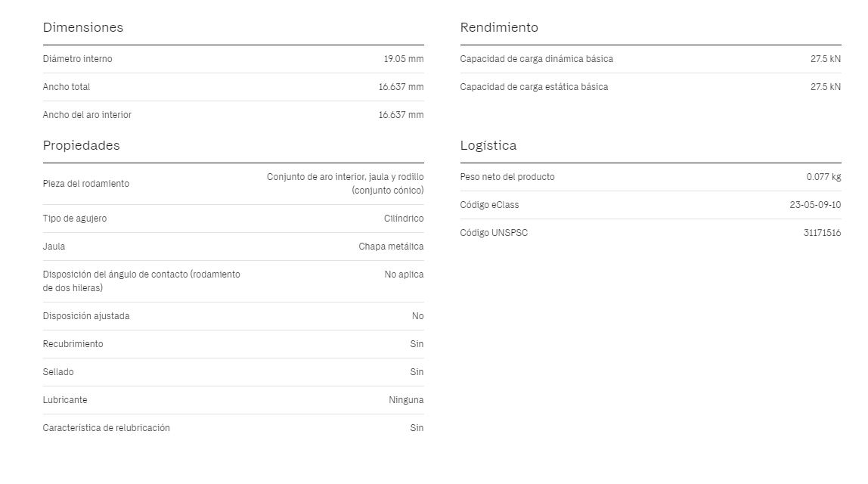This screenshot has width=868, height=484.
Task: Click the Dimensiones section heading
Action: [x=83, y=27]
